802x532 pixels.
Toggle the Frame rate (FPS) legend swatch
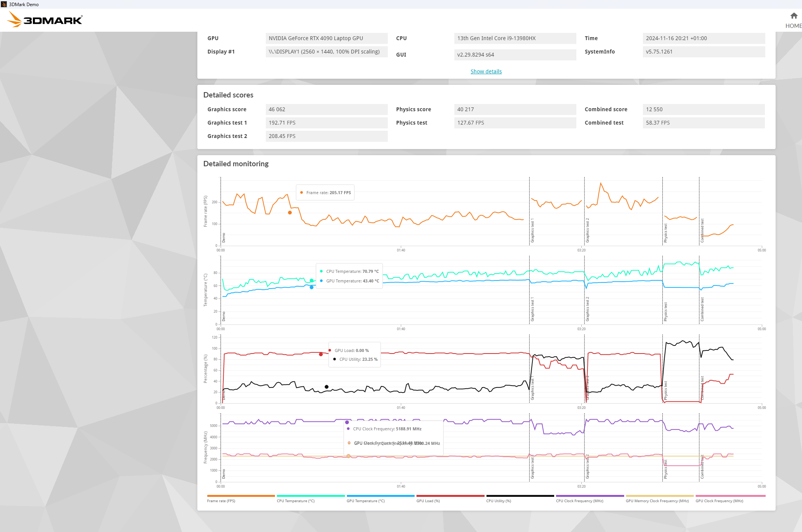point(241,496)
